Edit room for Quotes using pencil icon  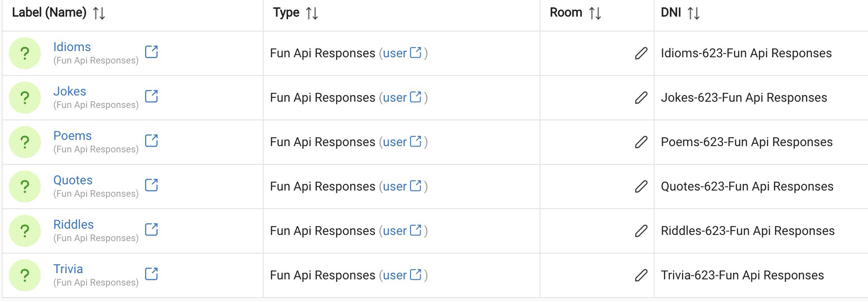point(641,187)
